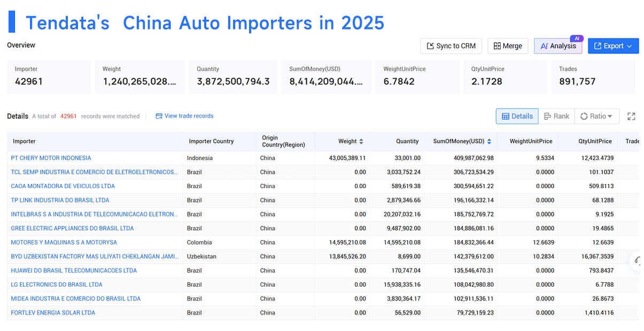Open CAOA MONTADORA DE VEICULOS LTDA
The height and width of the screenshot is (331, 644).
click(63, 186)
